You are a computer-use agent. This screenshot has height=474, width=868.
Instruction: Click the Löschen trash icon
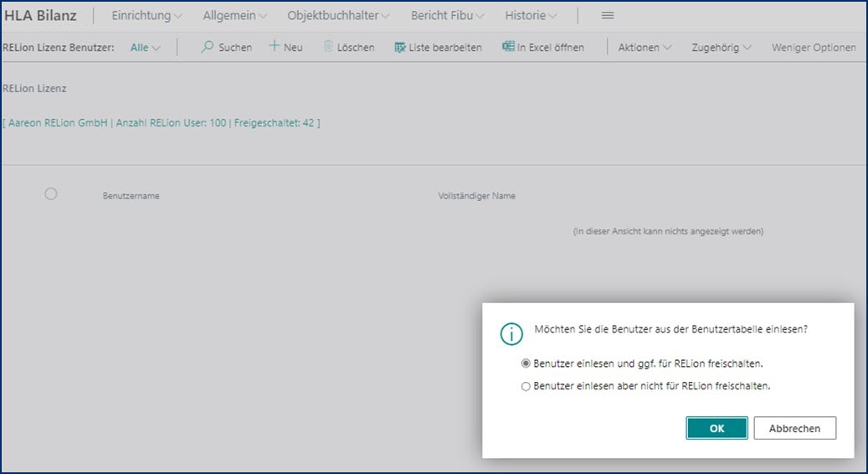click(x=328, y=47)
